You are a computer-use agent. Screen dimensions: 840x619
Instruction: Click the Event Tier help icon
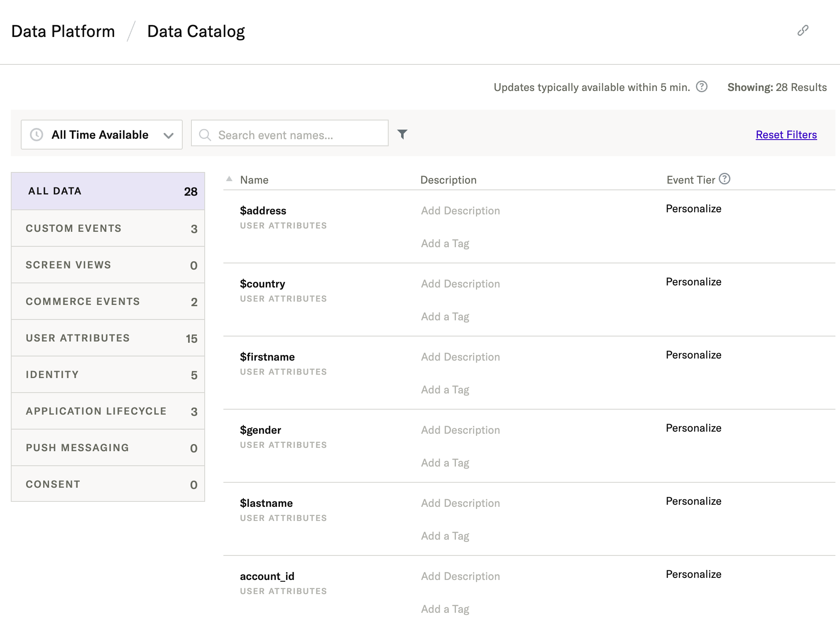(725, 179)
